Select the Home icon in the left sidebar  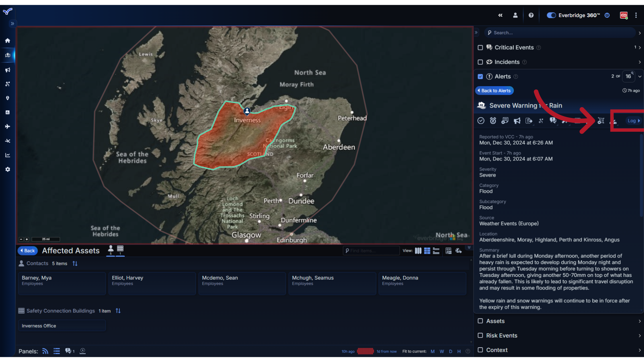point(7,41)
